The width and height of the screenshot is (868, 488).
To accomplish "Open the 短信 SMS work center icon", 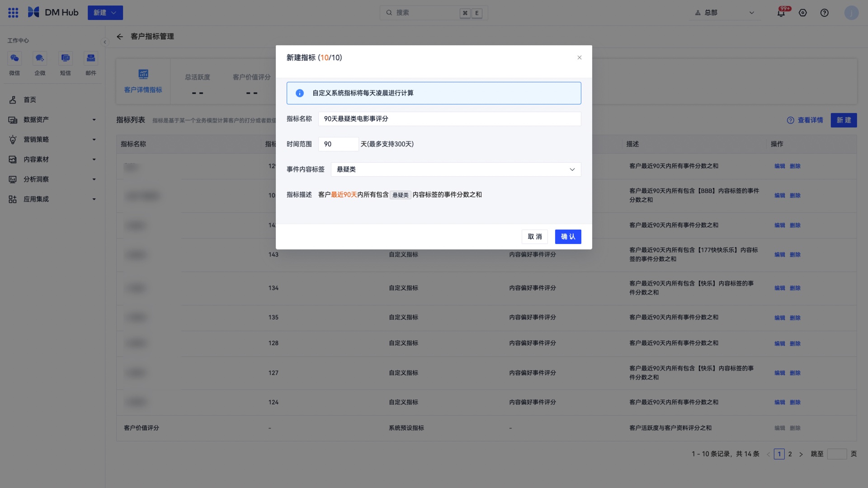I will click(66, 58).
